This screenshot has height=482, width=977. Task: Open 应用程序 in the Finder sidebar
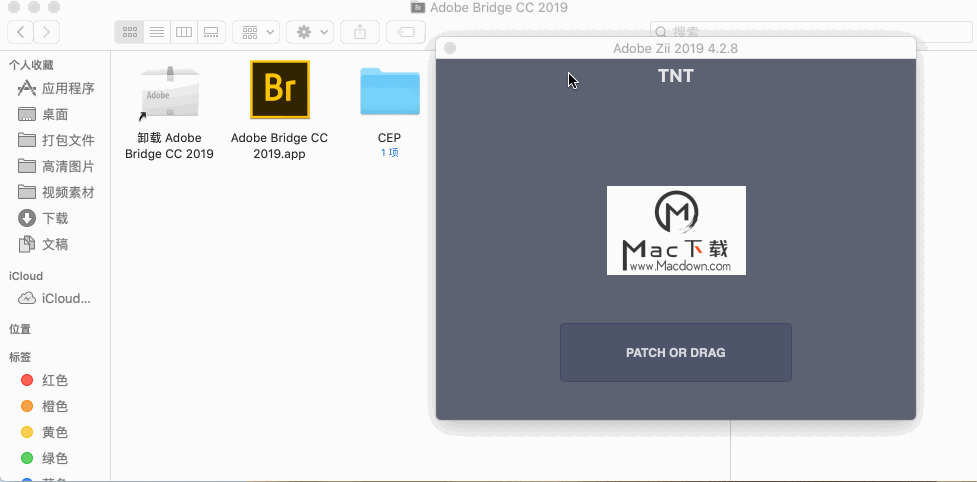(x=56, y=88)
